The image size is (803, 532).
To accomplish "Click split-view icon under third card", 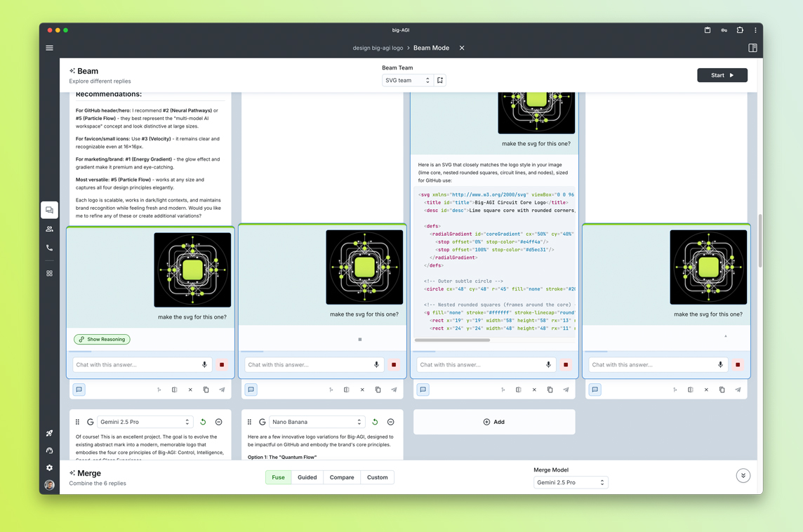I will pyautogui.click(x=518, y=390).
